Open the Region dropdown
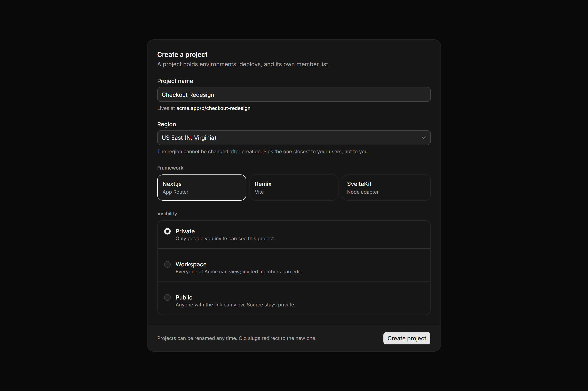 (294, 138)
